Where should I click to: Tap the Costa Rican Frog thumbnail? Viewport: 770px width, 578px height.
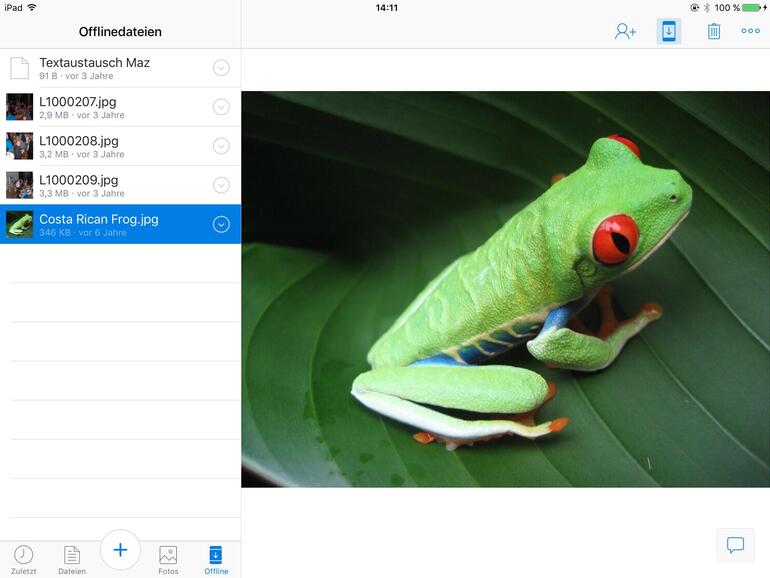[20, 224]
